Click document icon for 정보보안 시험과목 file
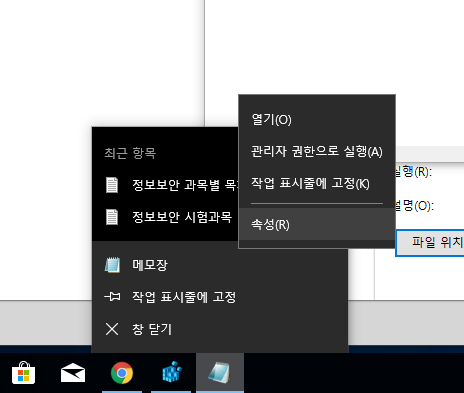Image resolution: width=464 pixels, height=393 pixels. (x=112, y=217)
